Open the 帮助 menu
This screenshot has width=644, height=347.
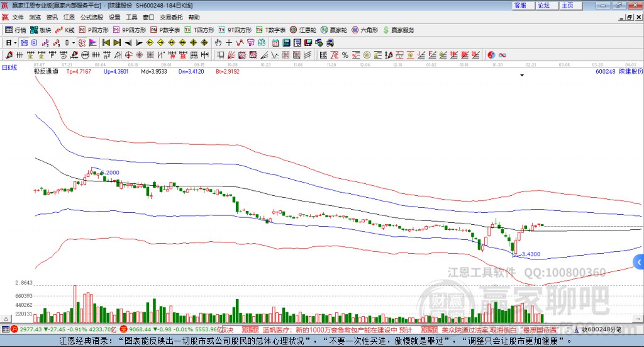pos(194,17)
